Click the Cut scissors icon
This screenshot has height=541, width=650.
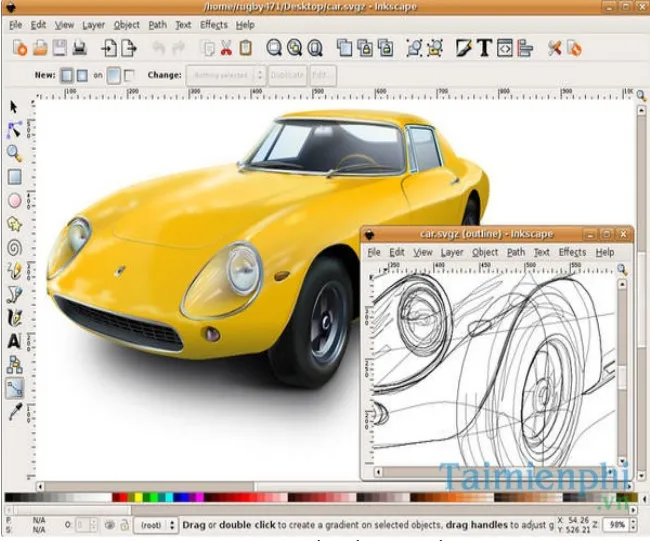(x=226, y=47)
